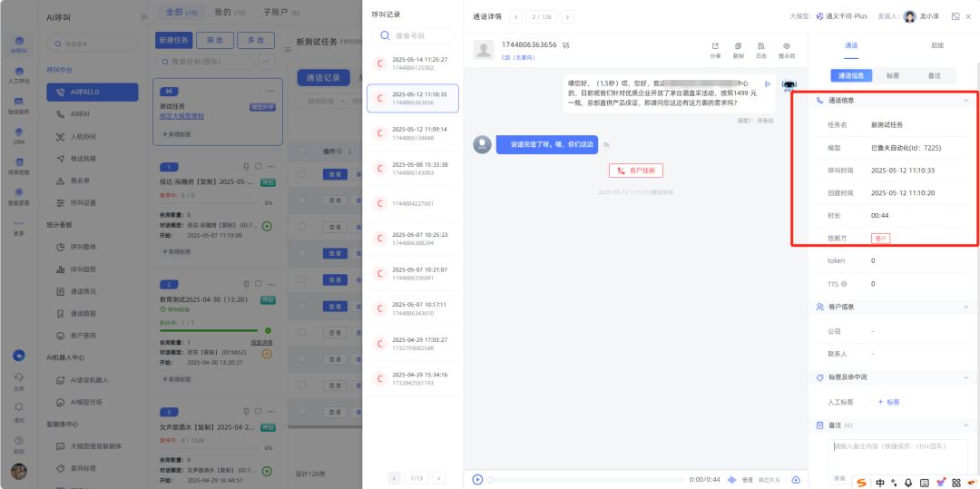Viewport: 980px width, 489px height.
Task: Click the 分享 share icon
Action: click(x=715, y=46)
